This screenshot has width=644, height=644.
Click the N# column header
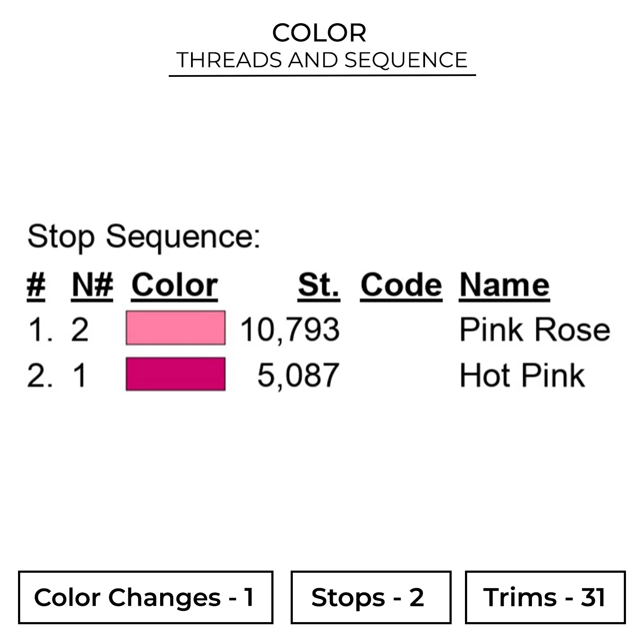(92, 285)
